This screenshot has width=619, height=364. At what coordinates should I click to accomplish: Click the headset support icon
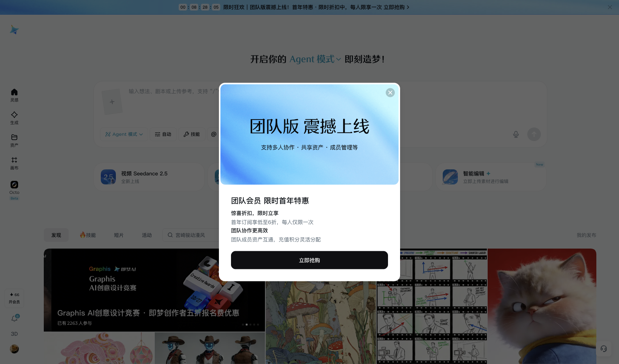point(604,349)
